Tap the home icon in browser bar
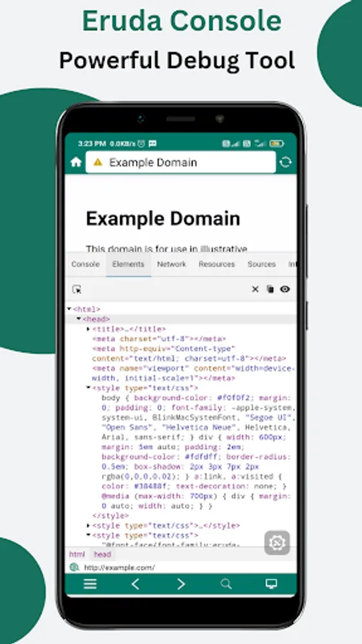Image resolution: width=362 pixels, height=644 pixels. point(76,162)
